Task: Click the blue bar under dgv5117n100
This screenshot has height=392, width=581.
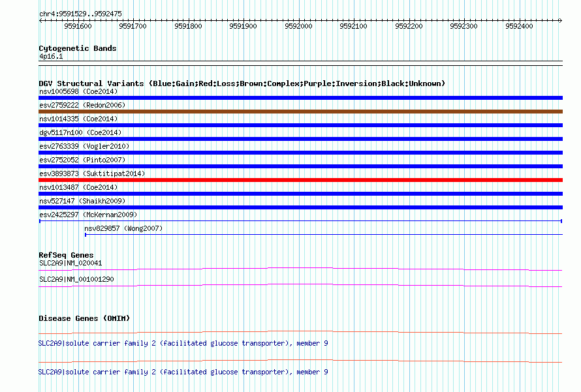Action: pos(300,139)
